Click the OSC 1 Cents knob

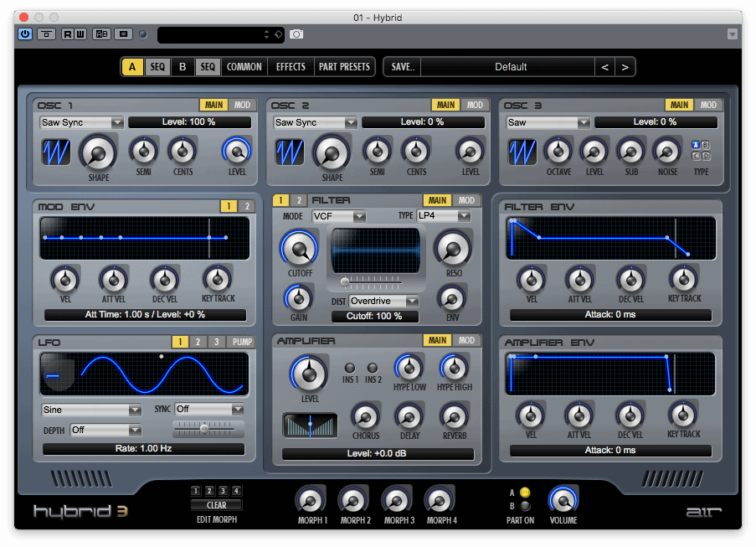point(183,151)
